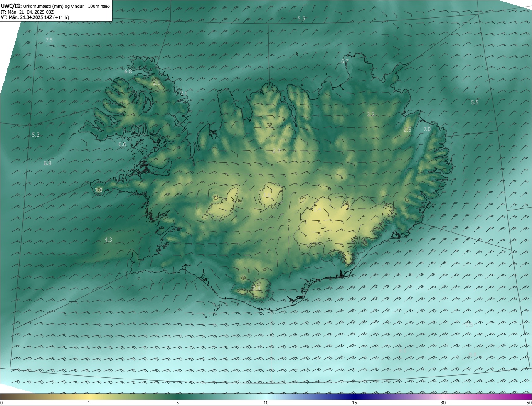Screen dimensions: 532x406
Task: Click the 1.4 value on the large glacier
Action: click(x=317, y=210)
